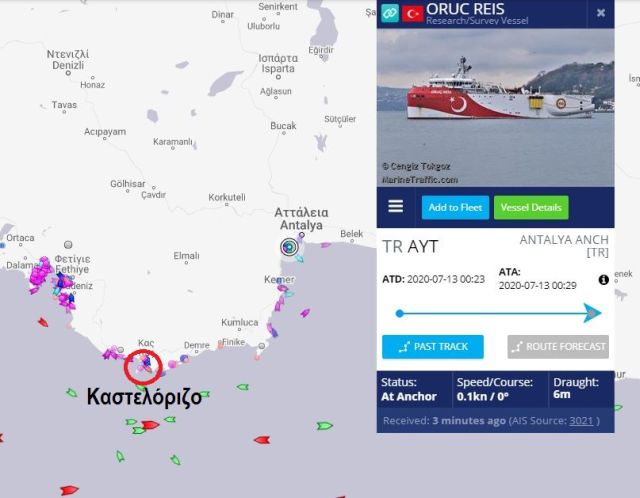This screenshot has height=498, width=640.
Task: Click the ANTALYA ANCH destination label
Action: coord(564,246)
